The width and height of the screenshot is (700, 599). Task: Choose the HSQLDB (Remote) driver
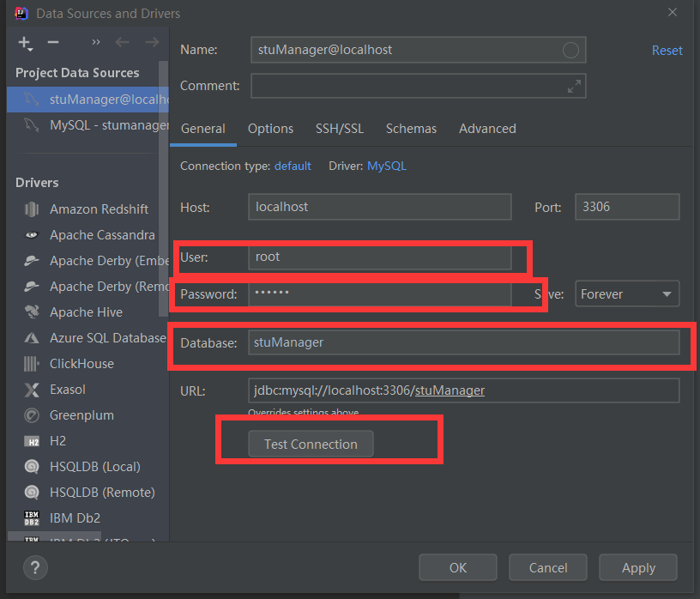88,493
